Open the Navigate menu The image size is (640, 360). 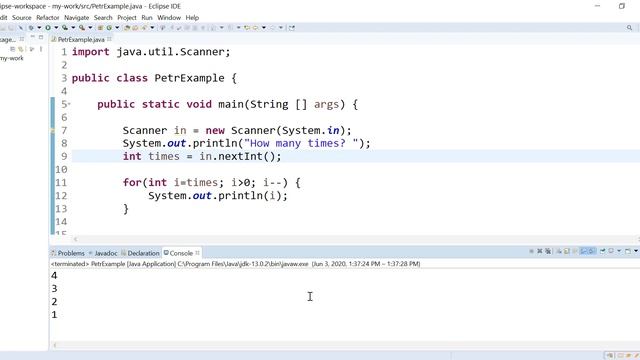(76, 18)
